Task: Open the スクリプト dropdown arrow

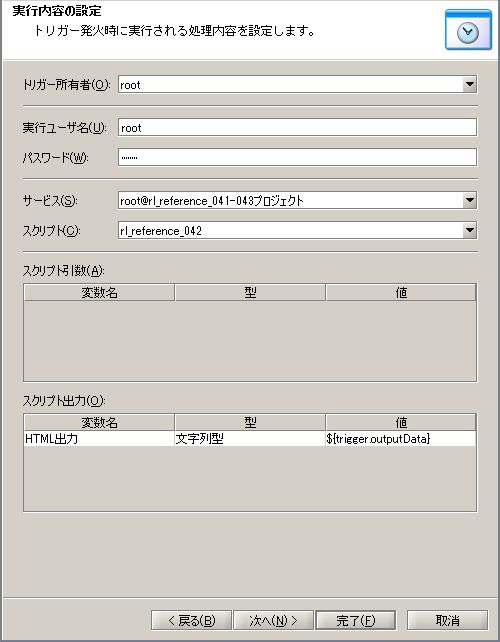Action: click(469, 231)
